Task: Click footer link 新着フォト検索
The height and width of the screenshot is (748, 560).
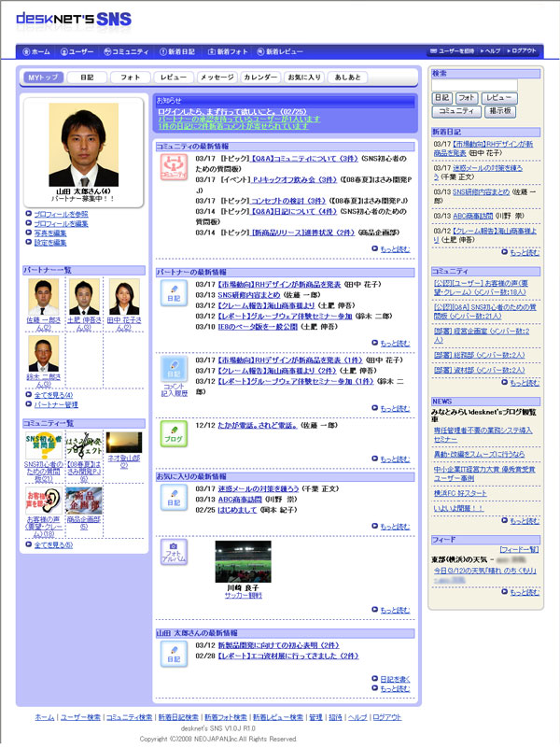Action: coord(226,717)
